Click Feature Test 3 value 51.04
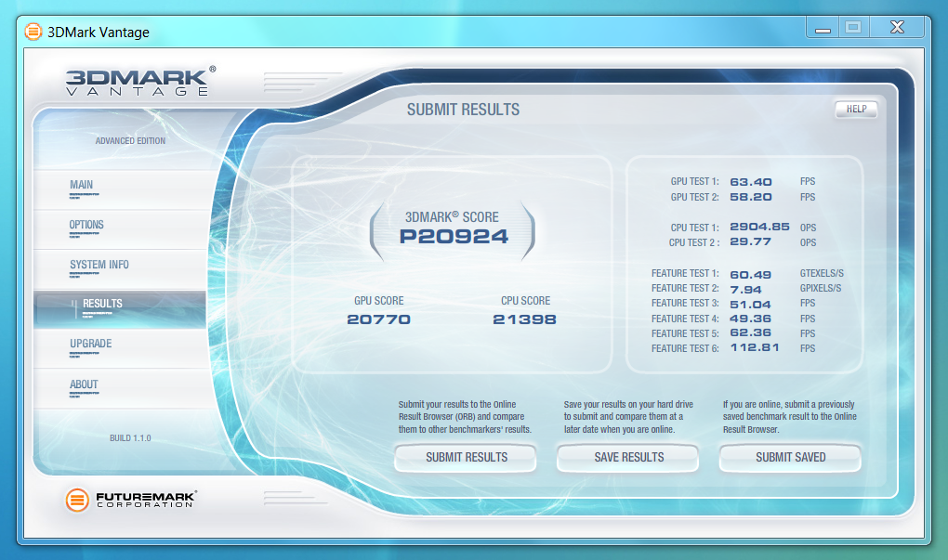Screen dimensions: 948x560 pos(750,305)
